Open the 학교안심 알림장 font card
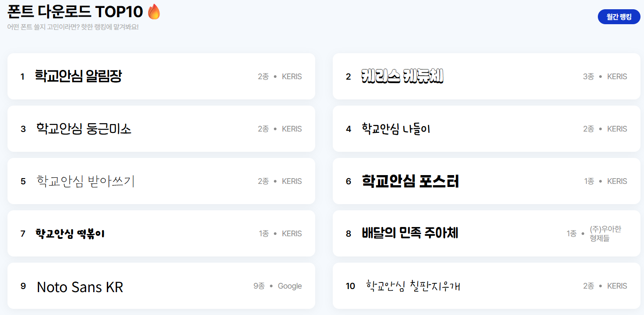Viewport: 644px width, 315px height. 161,77
